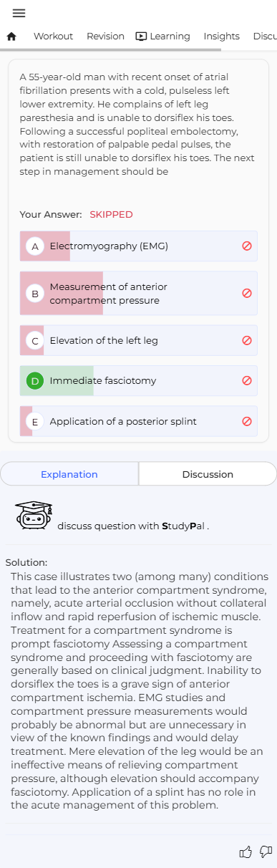The width and height of the screenshot is (277, 868).
Task: Click strike-out icon on posterior splint option
Action: pos(247,421)
